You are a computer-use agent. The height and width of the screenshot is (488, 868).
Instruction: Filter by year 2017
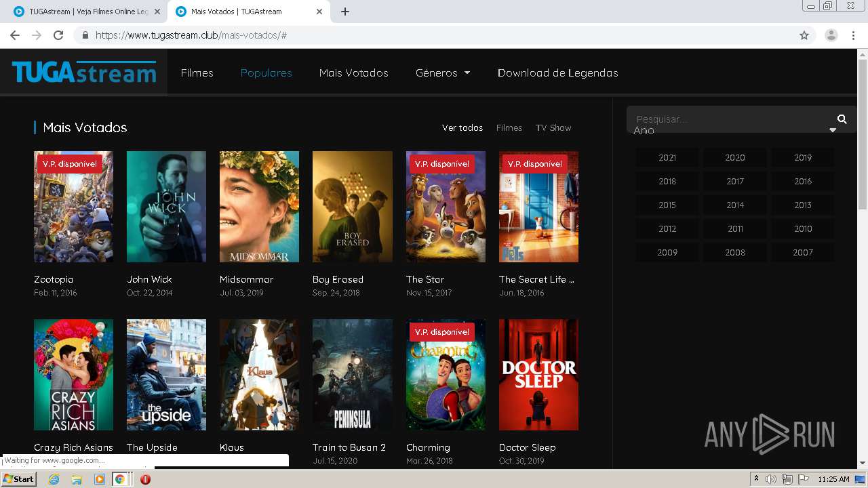pos(735,181)
